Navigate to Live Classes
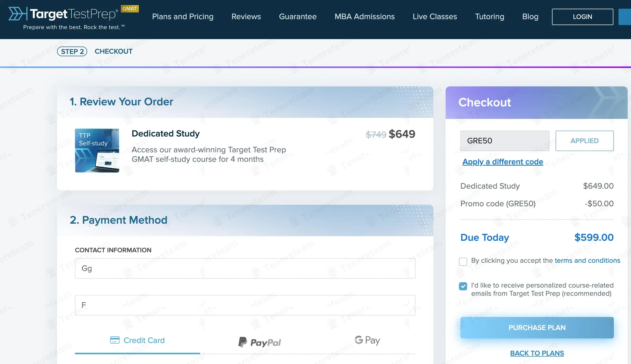 click(435, 17)
